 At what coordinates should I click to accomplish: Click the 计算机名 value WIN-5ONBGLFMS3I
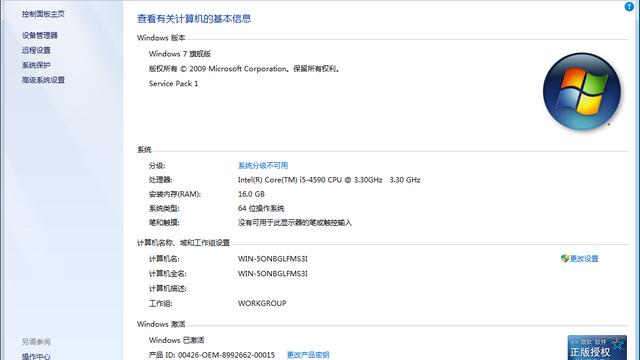tap(273, 259)
